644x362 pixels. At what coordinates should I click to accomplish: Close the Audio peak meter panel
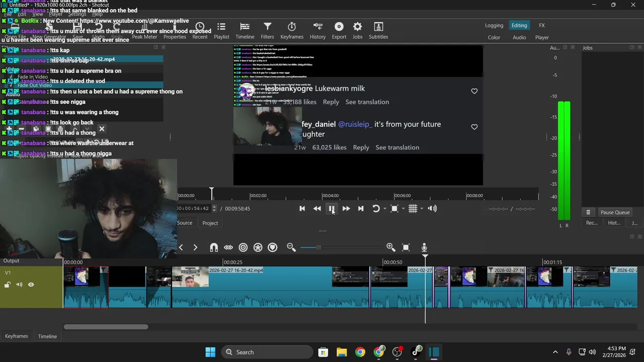(x=573, y=47)
